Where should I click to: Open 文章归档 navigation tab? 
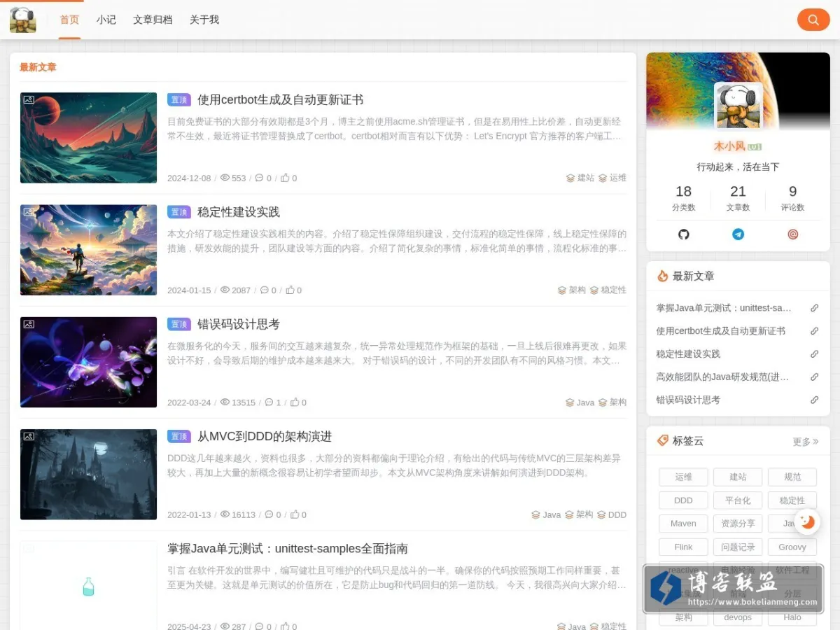[153, 20]
